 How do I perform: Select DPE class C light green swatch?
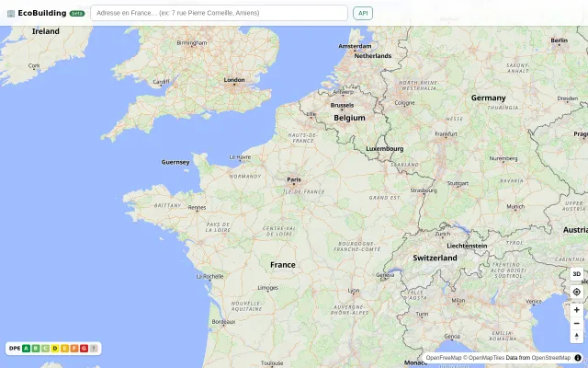pos(45,349)
